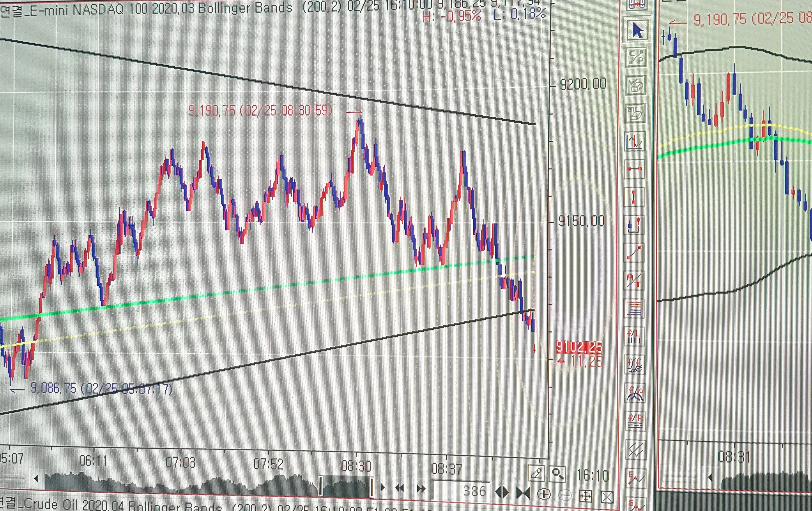Click the horizontal line drawing tool
The image size is (812, 511).
[x=635, y=169]
